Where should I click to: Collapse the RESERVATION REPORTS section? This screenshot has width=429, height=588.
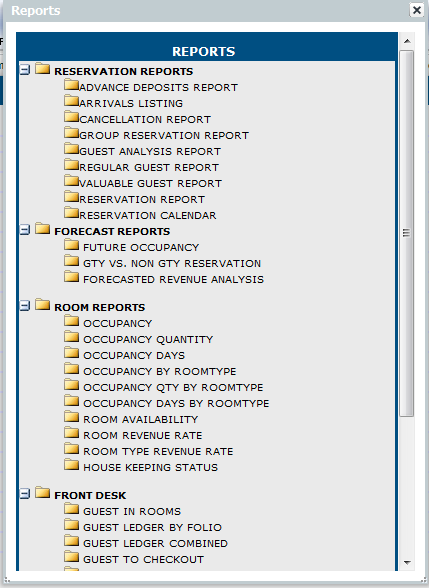pyautogui.click(x=25, y=69)
